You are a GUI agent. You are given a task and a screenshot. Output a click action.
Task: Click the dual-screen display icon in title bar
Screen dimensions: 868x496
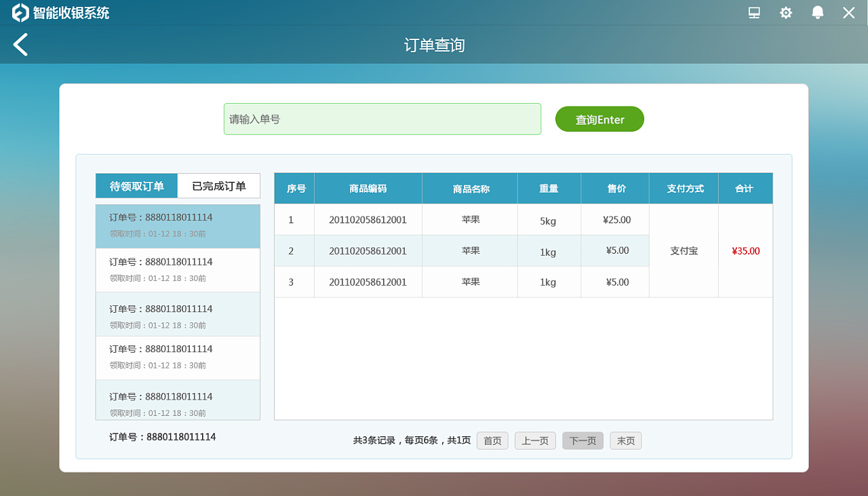(x=753, y=12)
